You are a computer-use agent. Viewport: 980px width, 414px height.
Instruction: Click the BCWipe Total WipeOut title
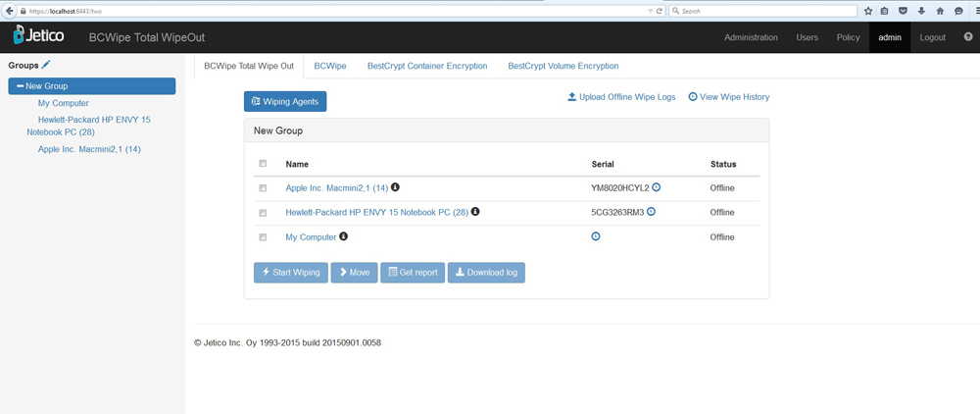147,37
